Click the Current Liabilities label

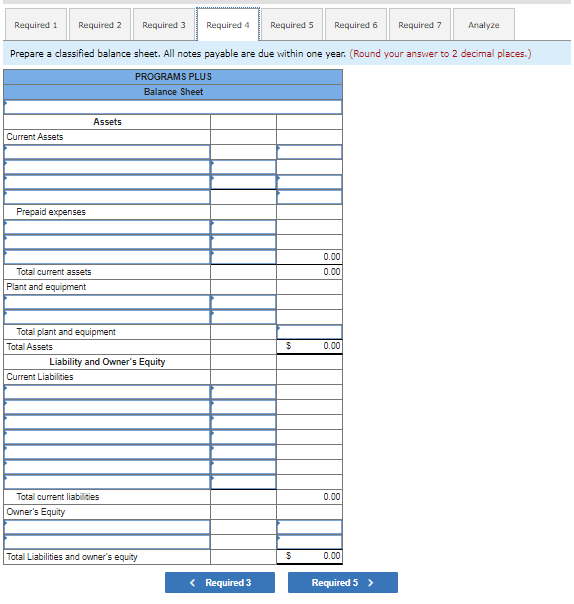(x=40, y=377)
